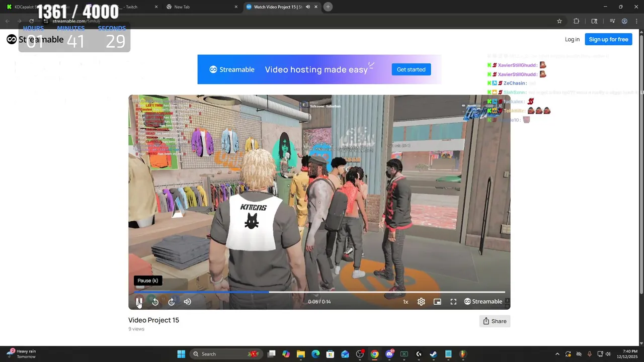Open the Chrome media controls icon
Screen dimensions: 644x362
(612, 21)
